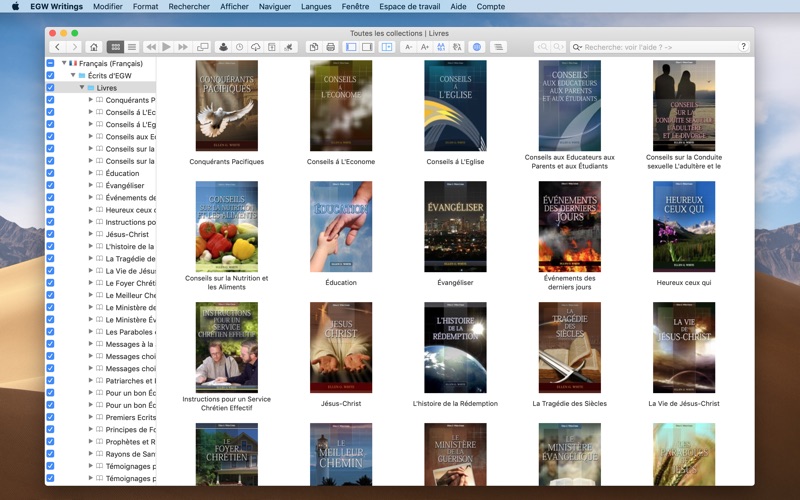Click the translation icon with A character
The image size is (800, 500).
pyautogui.click(x=457, y=47)
